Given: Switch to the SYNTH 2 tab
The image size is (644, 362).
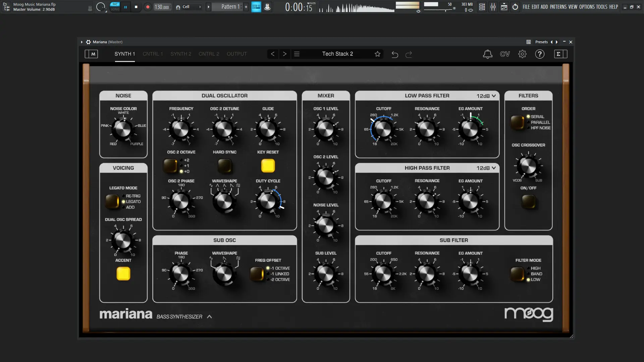Looking at the screenshot, I should 181,54.
